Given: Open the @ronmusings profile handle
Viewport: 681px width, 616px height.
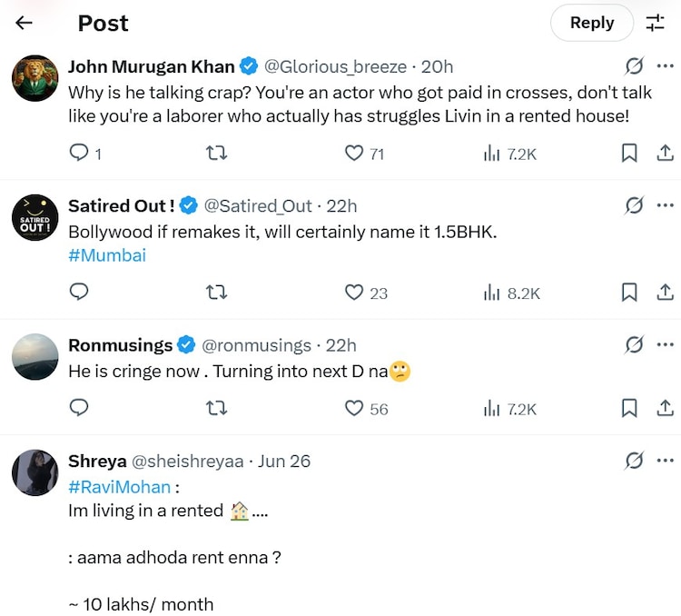Looking at the screenshot, I should [x=255, y=345].
